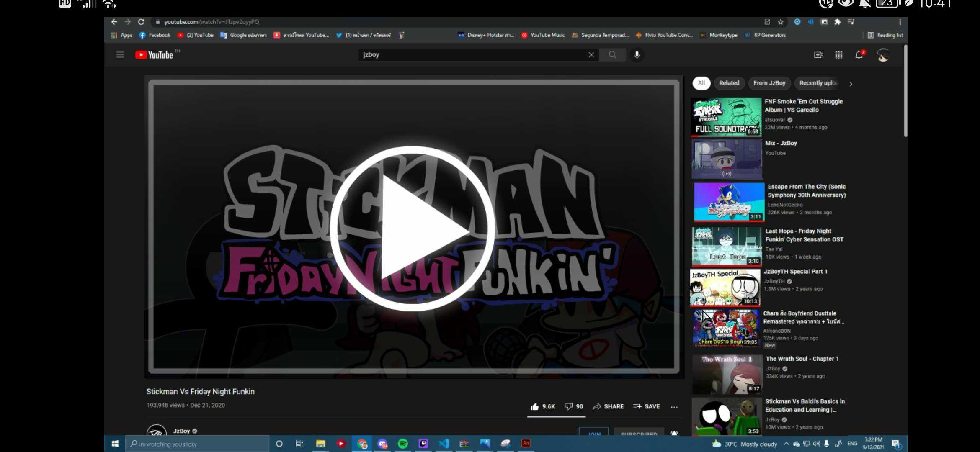The height and width of the screenshot is (452, 980).
Task: Open the Apps bookmark shortcut
Action: pyautogui.click(x=122, y=35)
